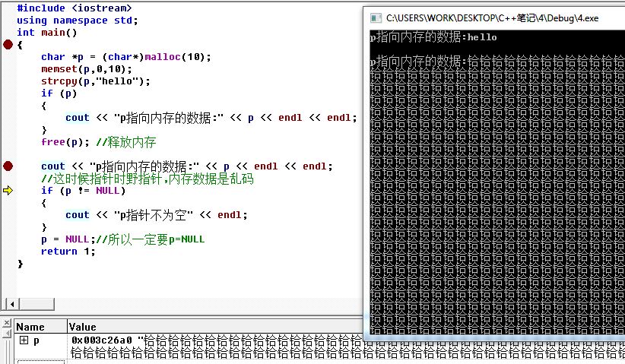Click the console title bar path
The image size is (625, 364).
[x=492, y=18]
